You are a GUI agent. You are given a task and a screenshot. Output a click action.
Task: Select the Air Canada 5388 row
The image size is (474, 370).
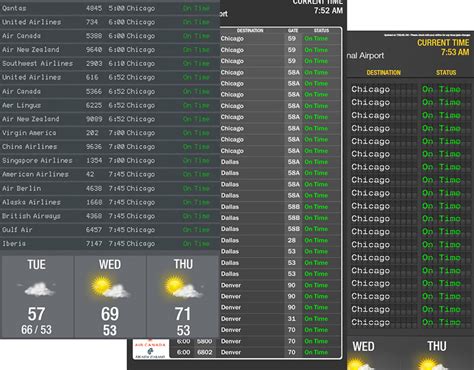pos(110,36)
